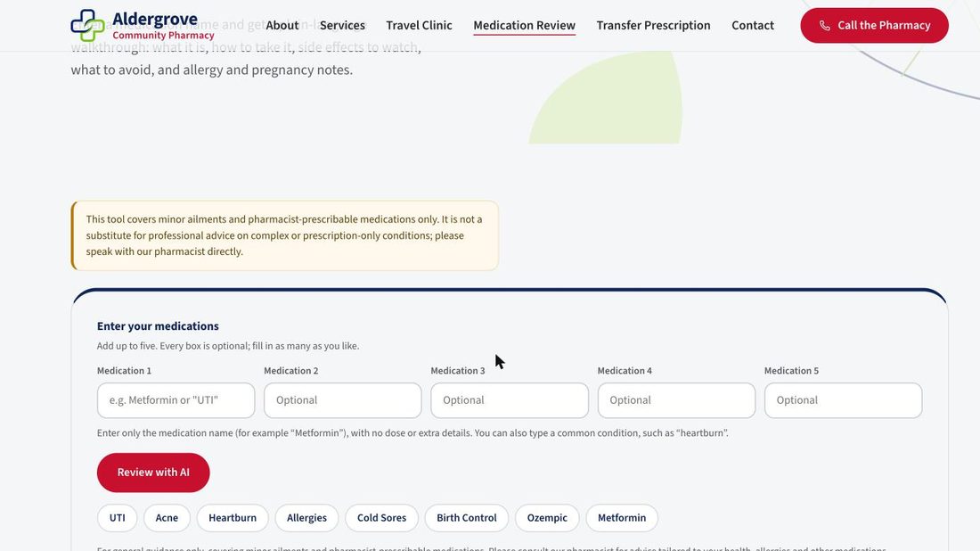Viewport: 980px width, 551px height.
Task: Click the minor ailments disclaimer notice
Action: click(x=285, y=235)
